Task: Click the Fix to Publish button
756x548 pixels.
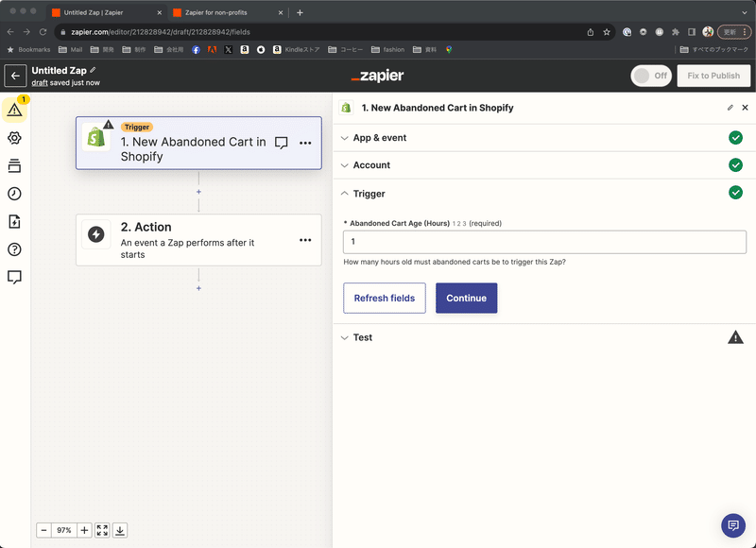Action: point(713,76)
